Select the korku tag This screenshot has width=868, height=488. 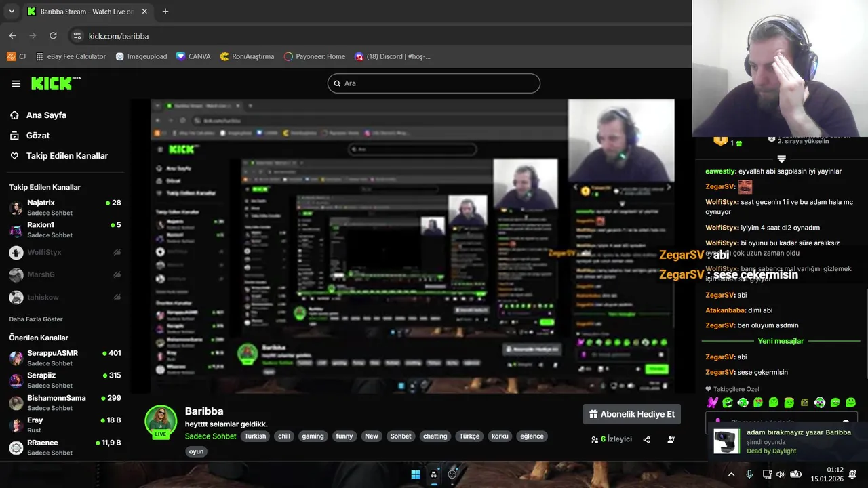click(x=500, y=436)
